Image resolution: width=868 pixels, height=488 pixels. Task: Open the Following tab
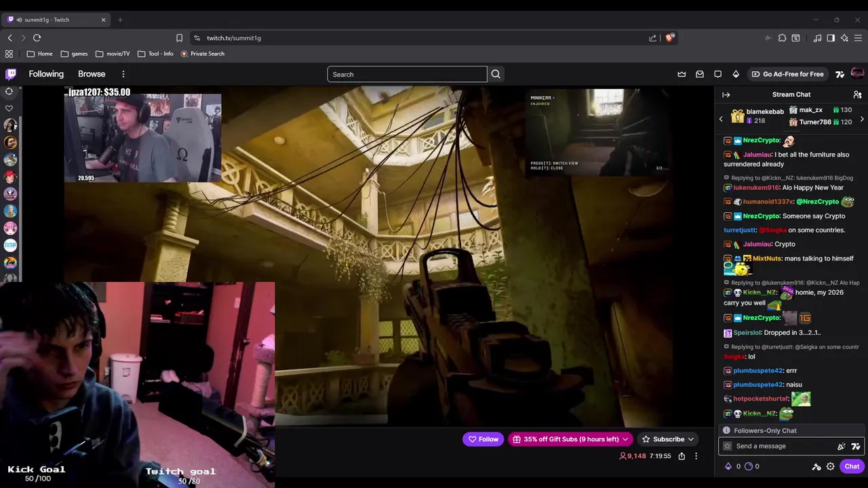pyautogui.click(x=46, y=74)
